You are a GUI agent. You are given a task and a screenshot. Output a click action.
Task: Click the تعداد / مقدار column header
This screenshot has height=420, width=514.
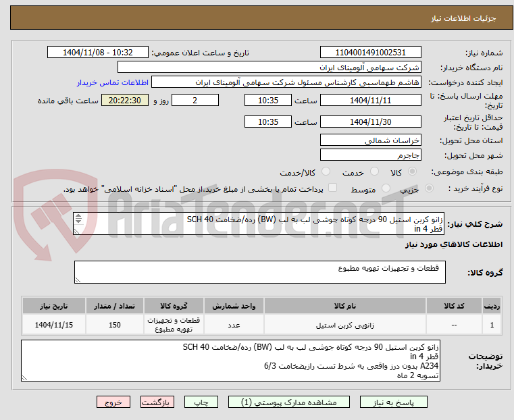114,306
